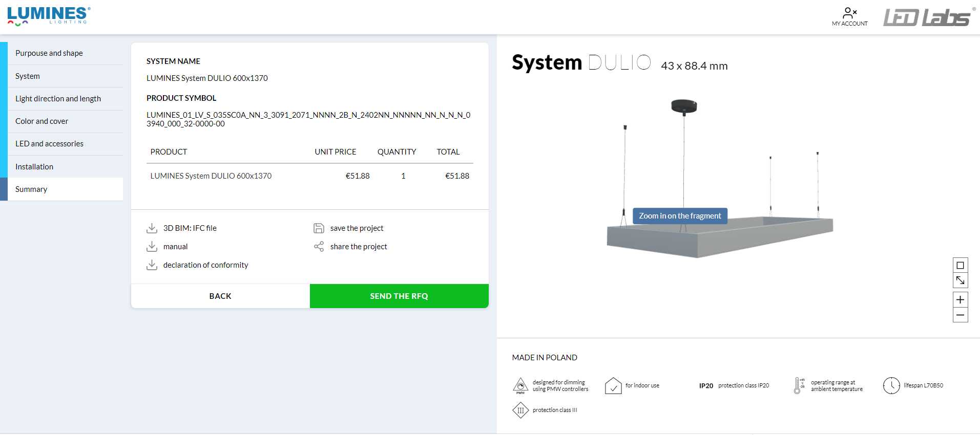Click the PRODUCT SYMBOL label
This screenshot has height=435, width=980.
181,98
